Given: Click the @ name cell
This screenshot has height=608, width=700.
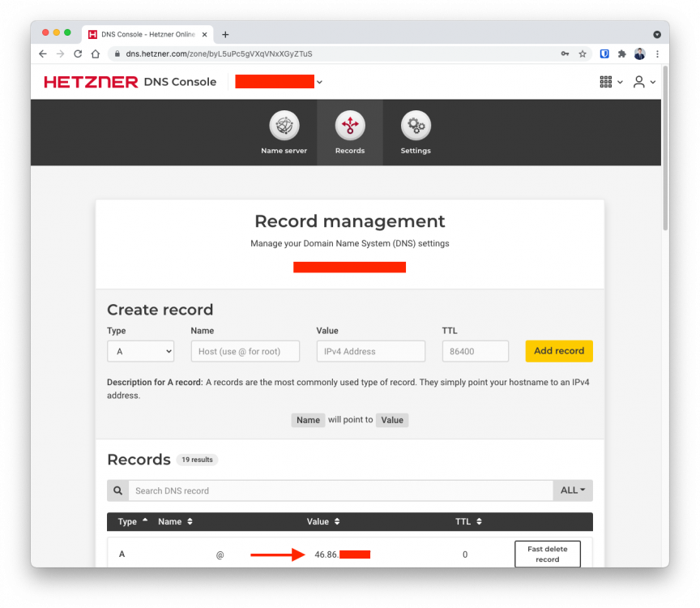Looking at the screenshot, I should pyautogui.click(x=220, y=554).
